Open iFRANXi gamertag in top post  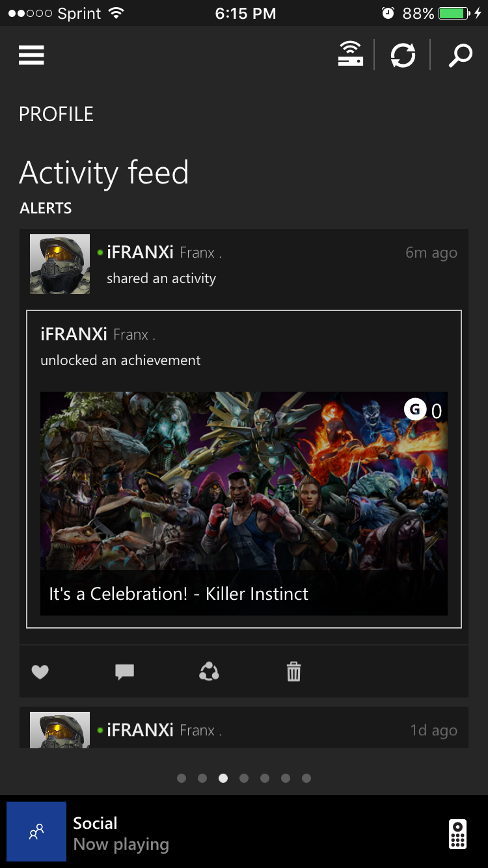[x=140, y=252]
